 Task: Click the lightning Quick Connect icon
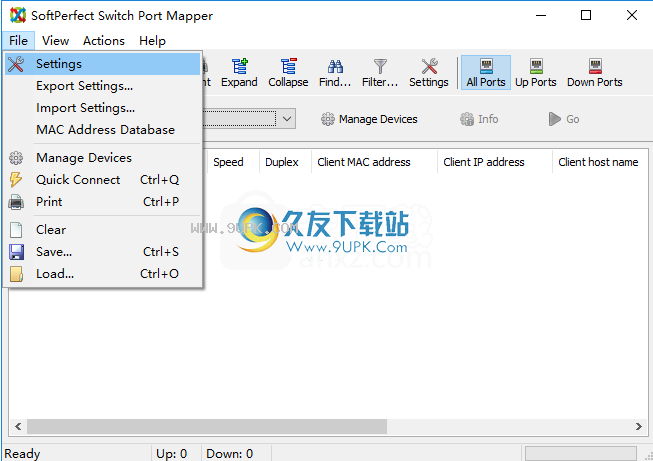point(16,179)
